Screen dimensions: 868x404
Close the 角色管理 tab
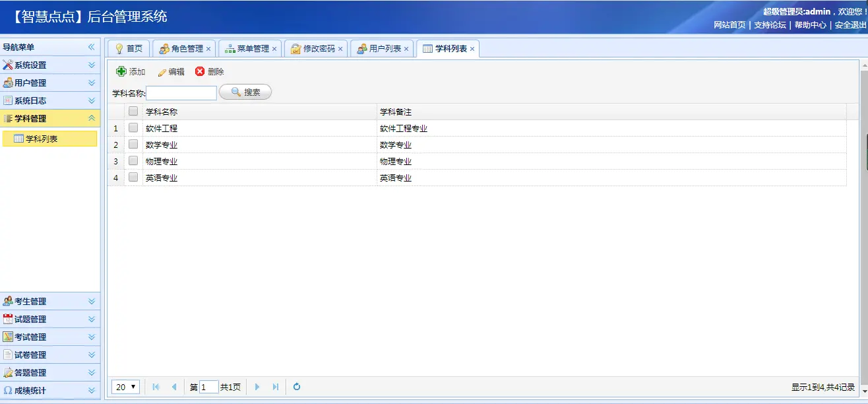[208, 49]
